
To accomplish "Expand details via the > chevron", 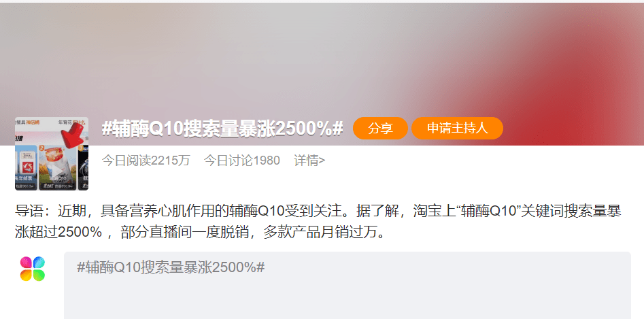I will [322, 161].
